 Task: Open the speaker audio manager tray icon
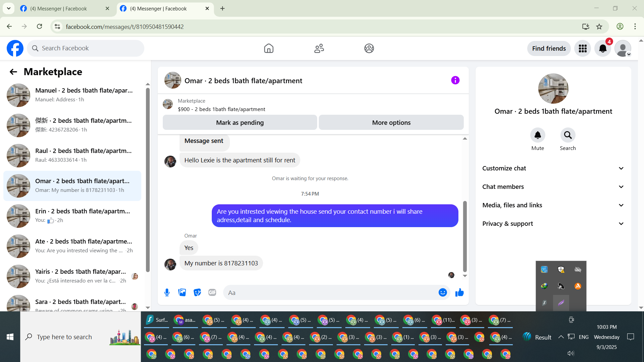pyautogui.click(x=561, y=286)
